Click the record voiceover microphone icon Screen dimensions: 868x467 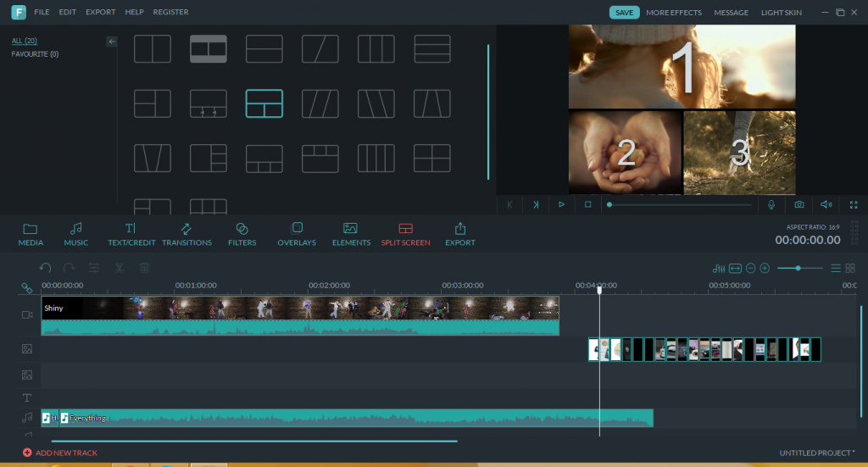(x=771, y=204)
